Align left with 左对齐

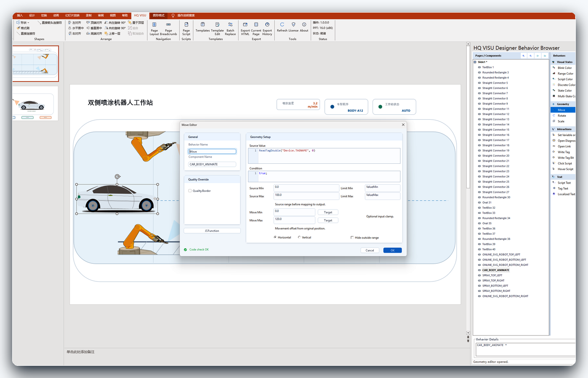pos(75,23)
